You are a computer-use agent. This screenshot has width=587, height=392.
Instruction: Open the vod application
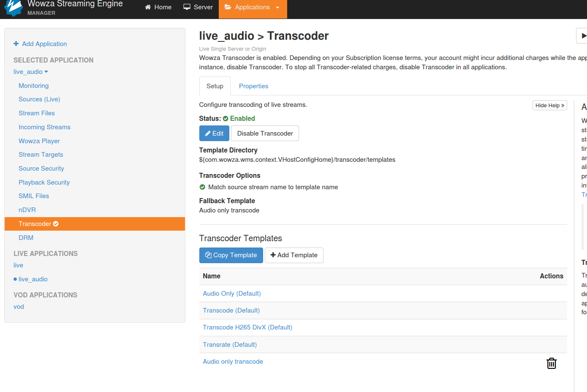point(19,307)
